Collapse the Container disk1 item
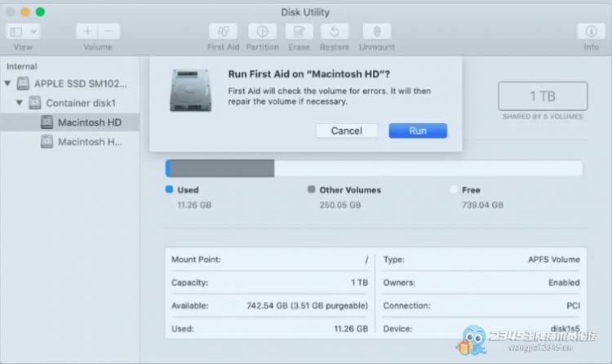 [x=19, y=104]
